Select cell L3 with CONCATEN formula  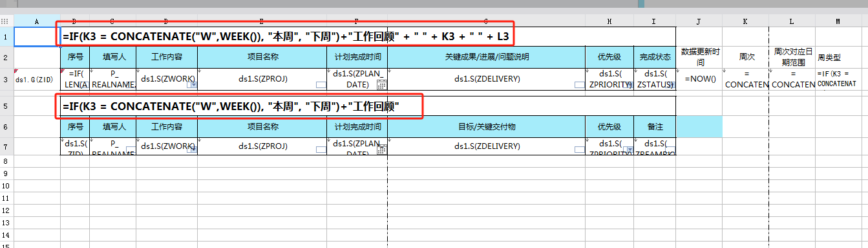click(x=792, y=79)
